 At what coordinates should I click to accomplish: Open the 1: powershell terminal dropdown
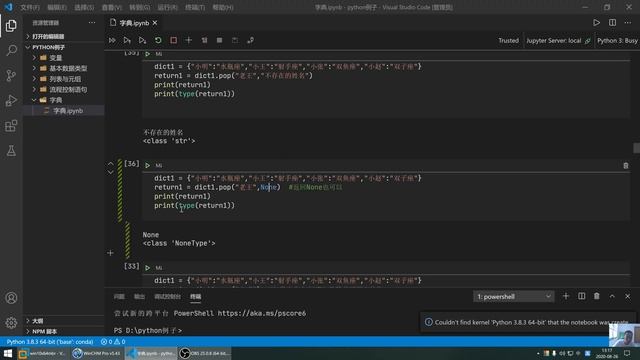click(513, 296)
